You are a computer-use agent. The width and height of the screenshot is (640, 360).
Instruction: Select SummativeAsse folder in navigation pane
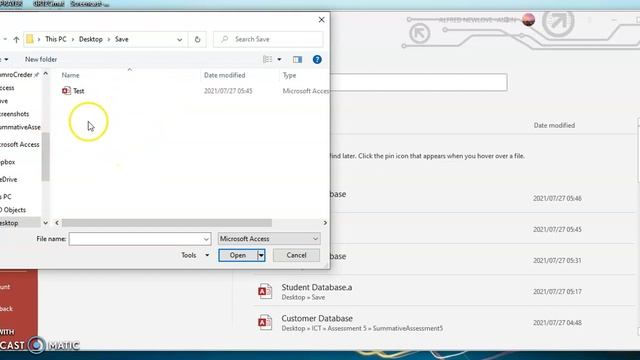tap(20, 127)
